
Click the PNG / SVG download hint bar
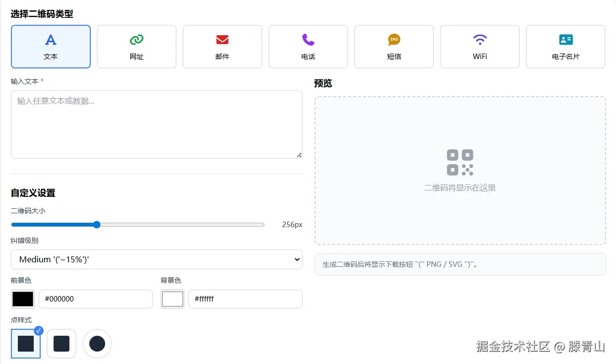[x=459, y=264]
